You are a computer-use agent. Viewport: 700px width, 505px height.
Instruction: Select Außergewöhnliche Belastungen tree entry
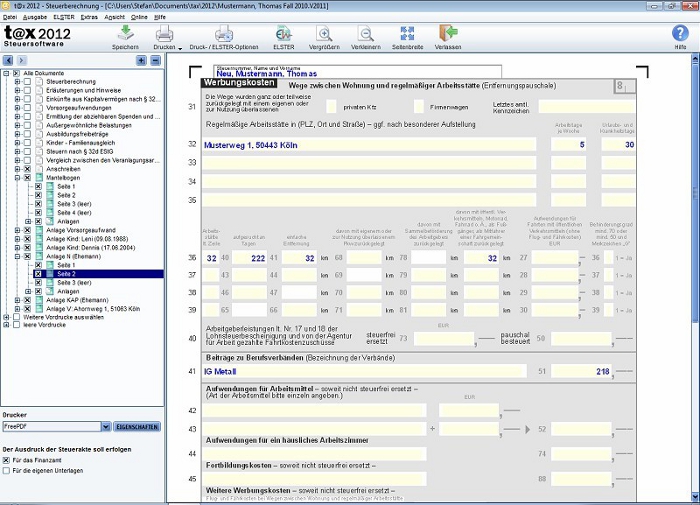point(89,125)
